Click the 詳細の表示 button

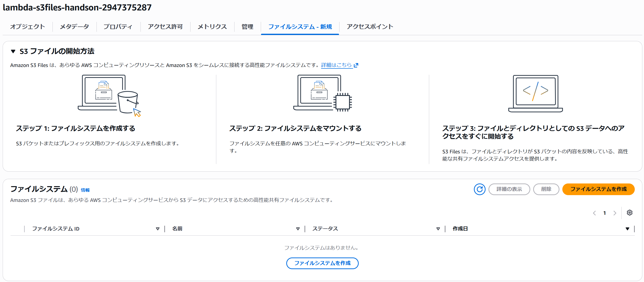[509, 189]
